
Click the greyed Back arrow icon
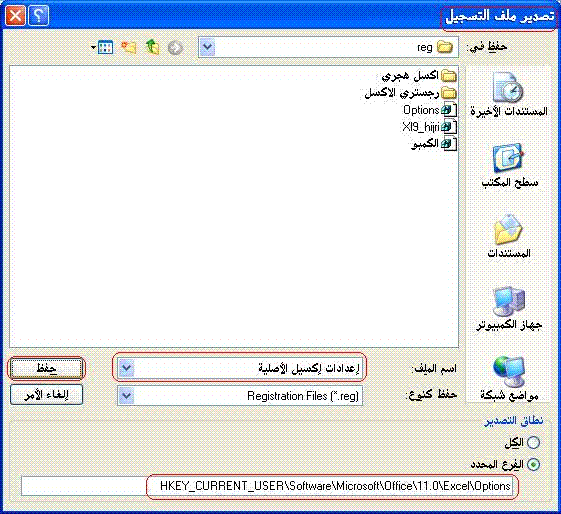tap(175, 48)
